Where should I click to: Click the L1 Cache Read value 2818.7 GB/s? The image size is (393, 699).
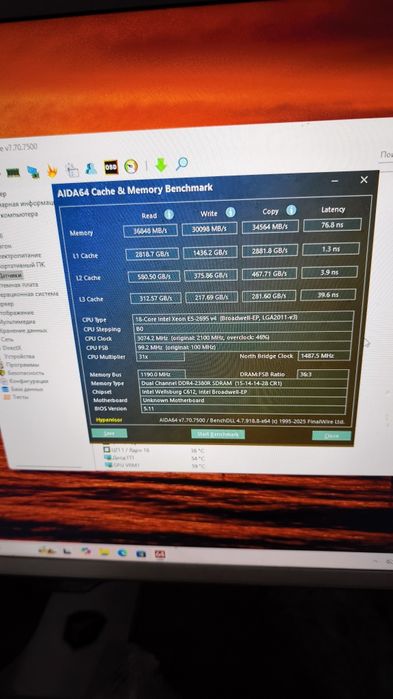coord(152,254)
